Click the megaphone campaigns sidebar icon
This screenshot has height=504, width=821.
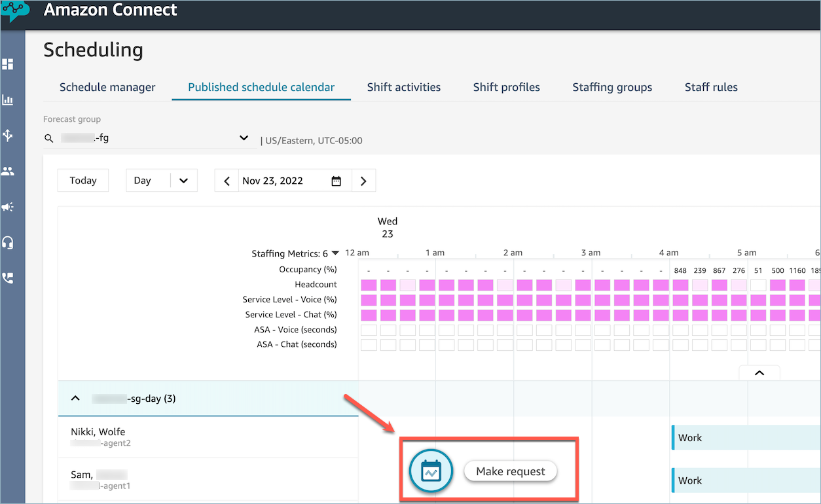click(8, 207)
